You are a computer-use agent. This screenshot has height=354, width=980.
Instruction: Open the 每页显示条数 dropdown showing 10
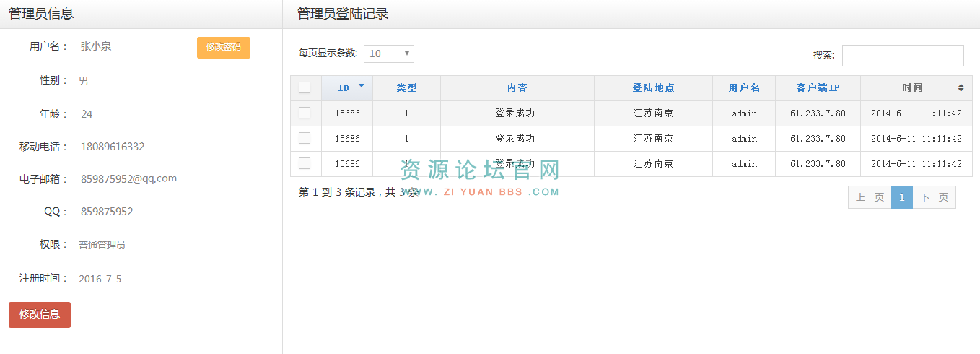click(389, 53)
